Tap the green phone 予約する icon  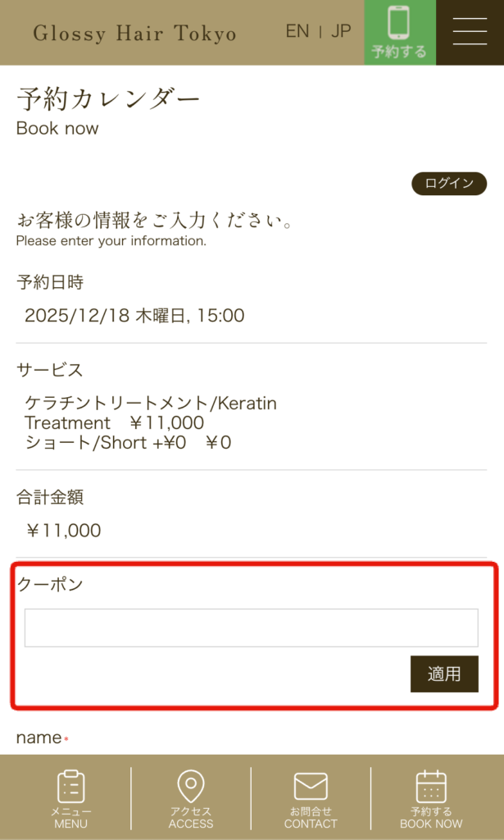[399, 32]
